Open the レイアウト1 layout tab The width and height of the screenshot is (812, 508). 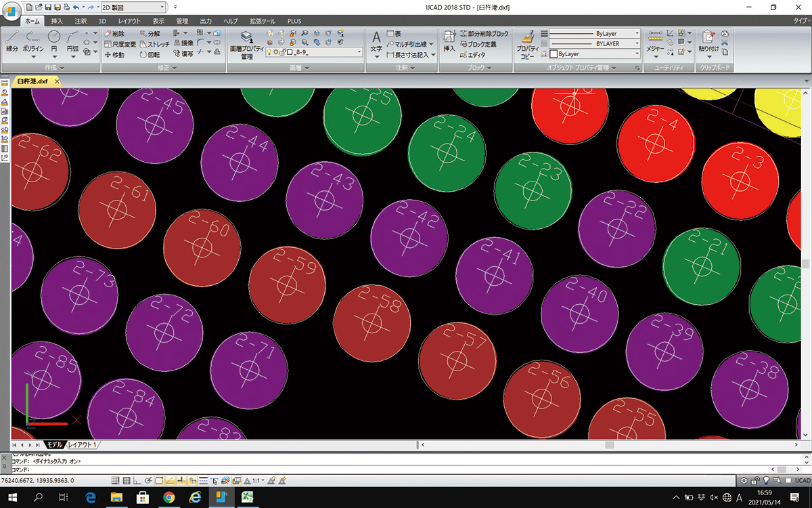click(83, 445)
